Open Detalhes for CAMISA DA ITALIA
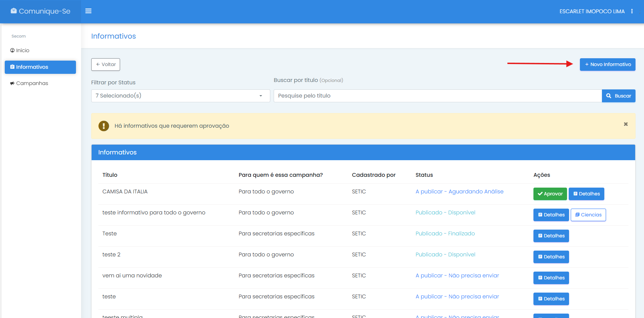This screenshot has height=318, width=644. point(586,194)
